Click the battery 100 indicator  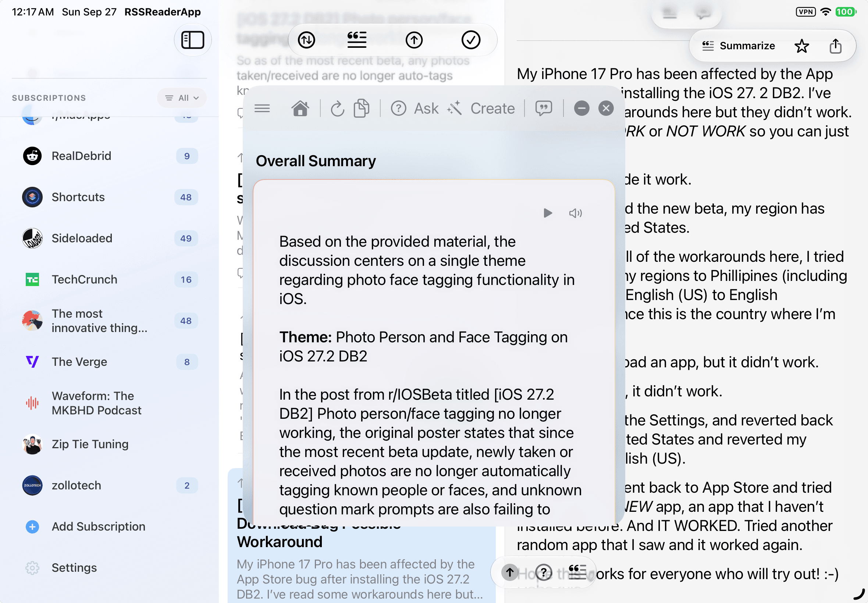(x=846, y=12)
